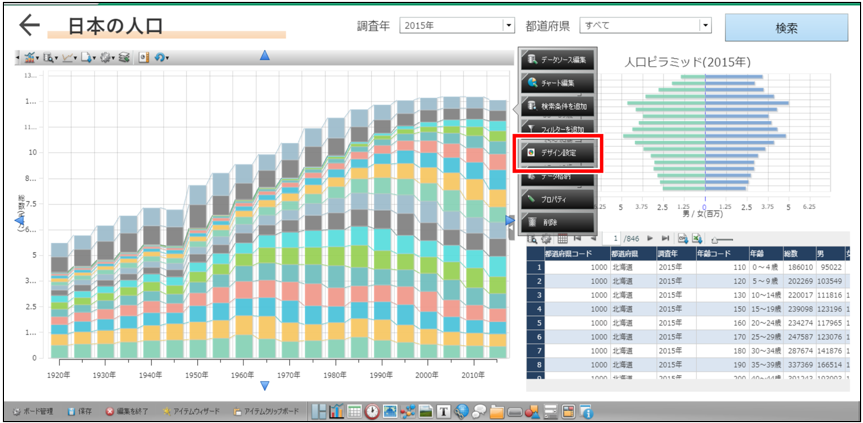863x423 pixels.
Task: Click the blue up triangle above the chart
Action: point(264,56)
